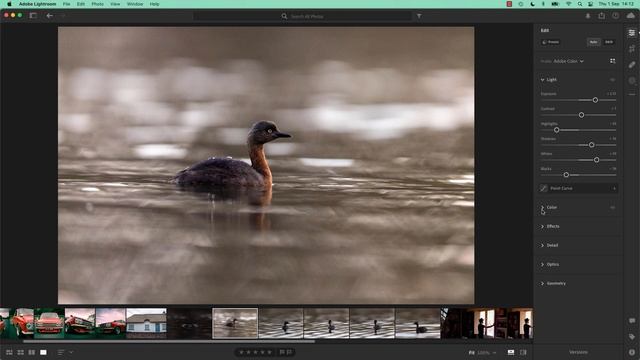Expand the Optics panel
The height and width of the screenshot is (360, 640).
542,264
